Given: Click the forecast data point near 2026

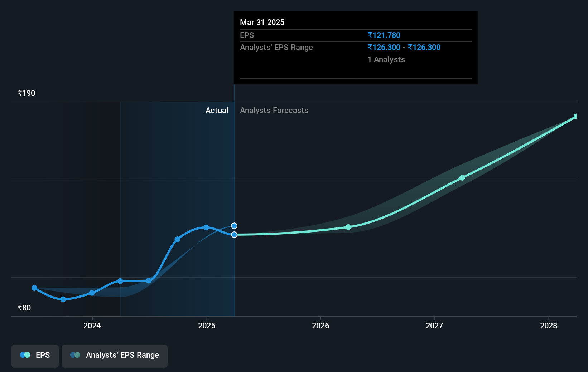Looking at the screenshot, I should 348,227.
